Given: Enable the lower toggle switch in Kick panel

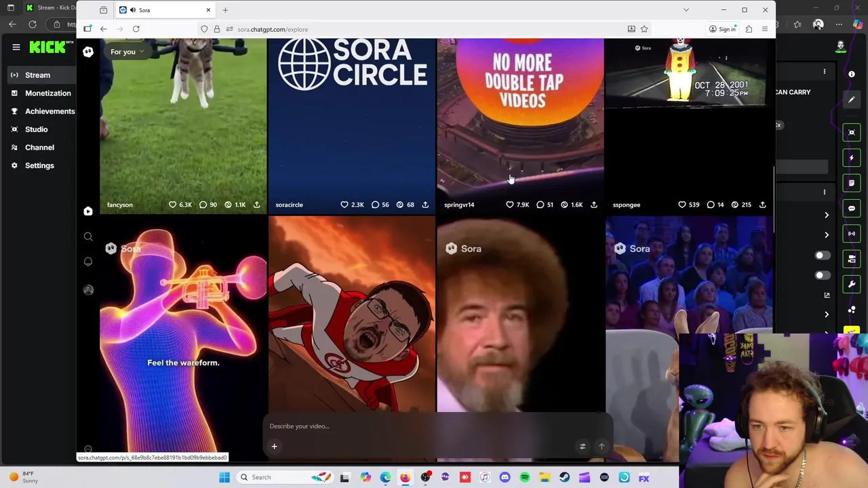Looking at the screenshot, I should 821,275.
